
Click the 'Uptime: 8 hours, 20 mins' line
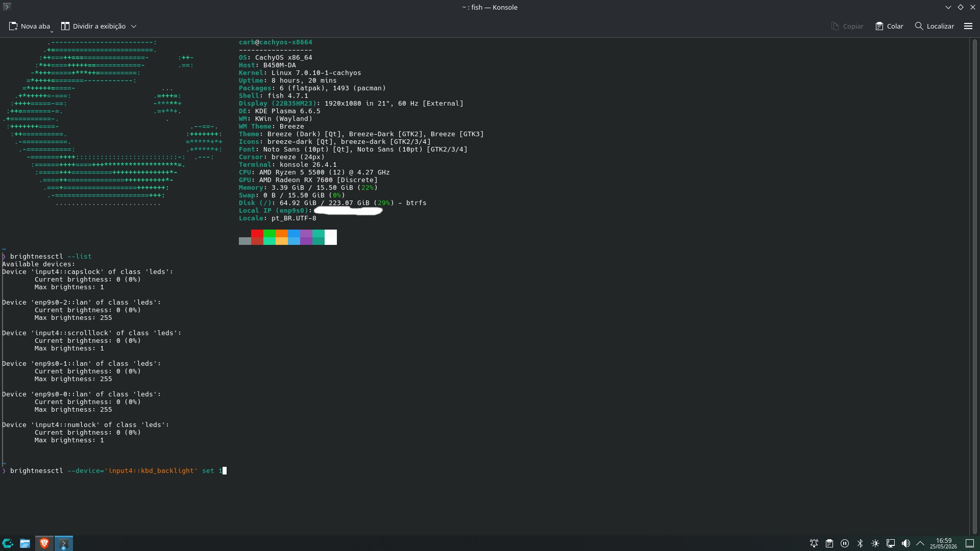tap(288, 81)
